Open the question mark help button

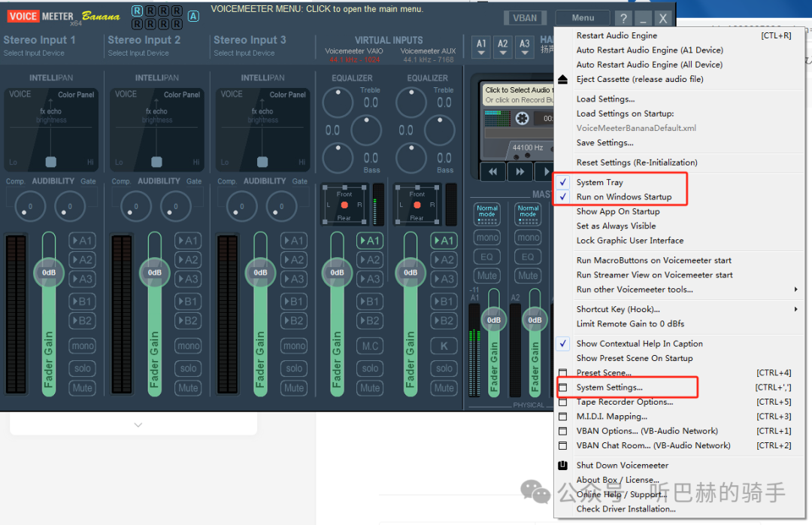[x=623, y=19]
